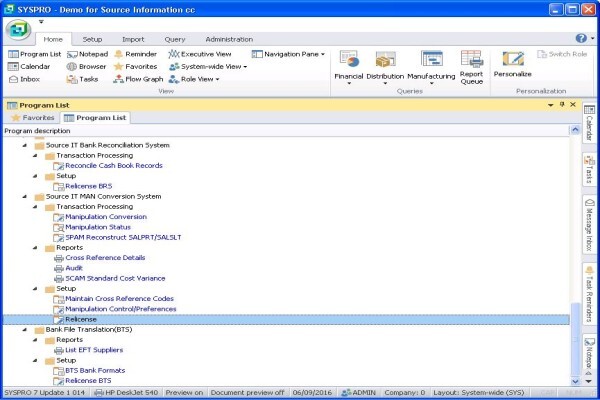The width and height of the screenshot is (600, 400).
Task: Click the Personalize button
Action: tap(513, 64)
